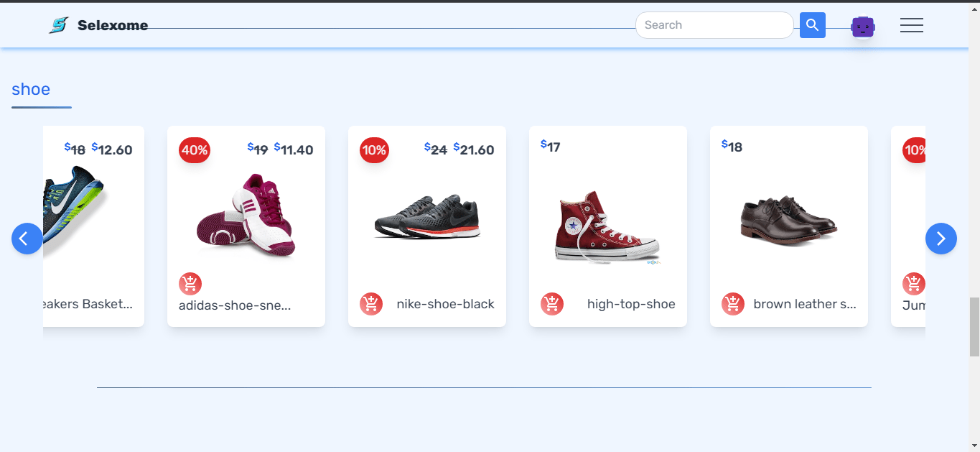Viewport: 980px width, 452px height.
Task: Add the partially visible rightmost product to cart
Action: coord(914,284)
